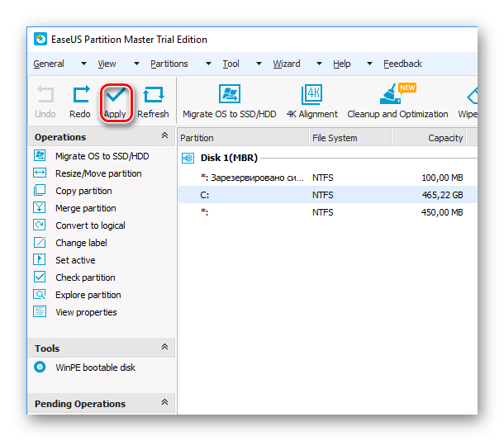Select Resize/Move partition in Operations panel
The image size is (504, 441).
click(97, 173)
